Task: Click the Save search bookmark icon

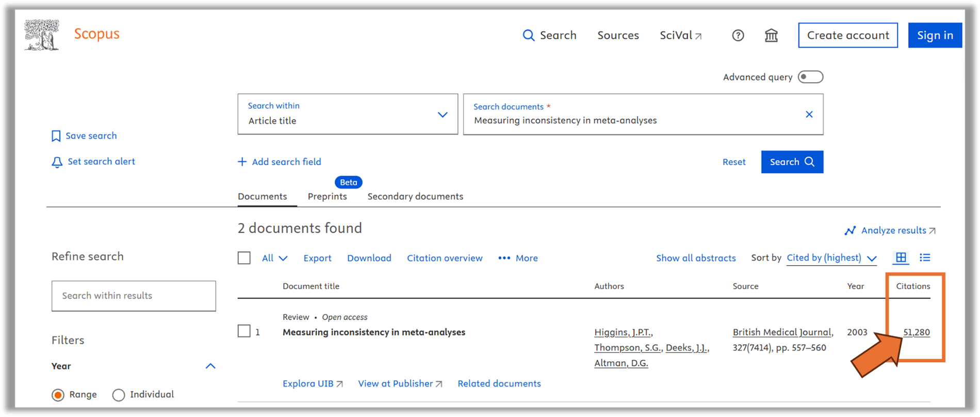Action: pos(56,136)
